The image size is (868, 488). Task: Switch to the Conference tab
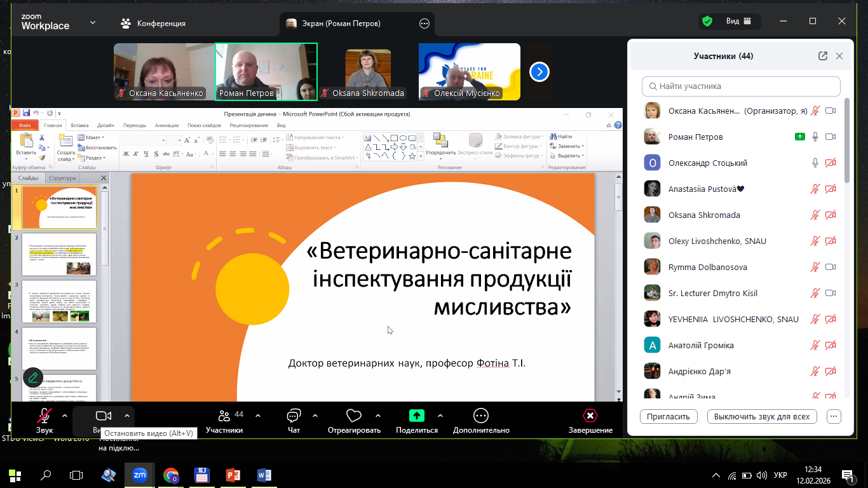(153, 24)
